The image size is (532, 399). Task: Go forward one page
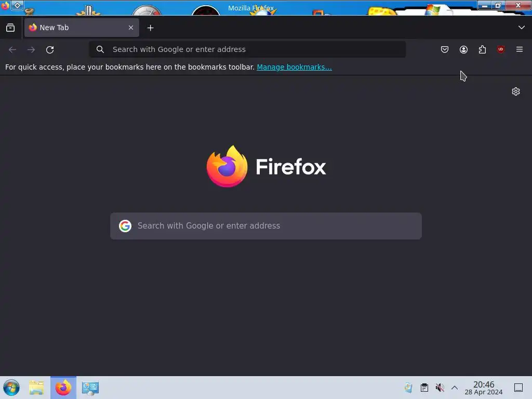click(31, 49)
